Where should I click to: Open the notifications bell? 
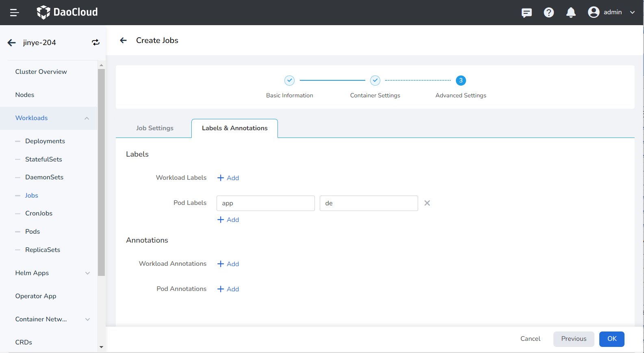pos(571,13)
